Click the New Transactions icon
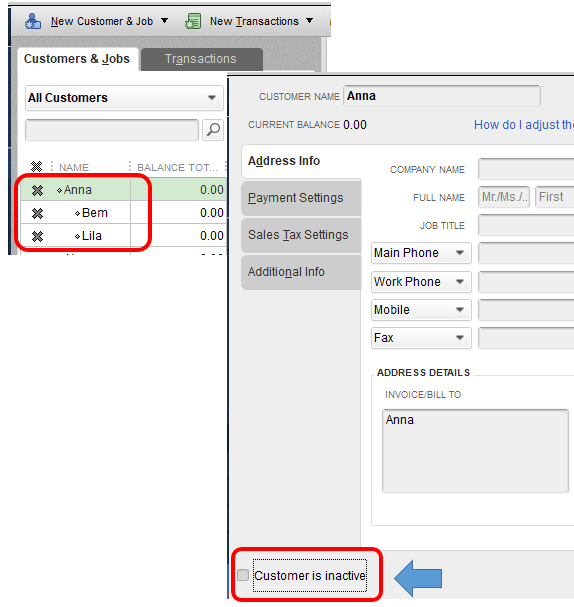 (193, 21)
